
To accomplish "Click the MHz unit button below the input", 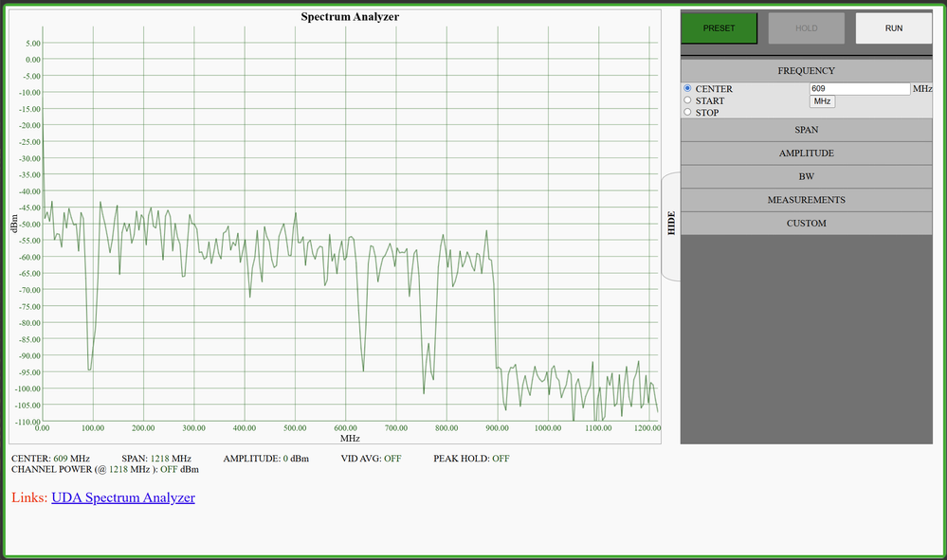I will coord(821,101).
